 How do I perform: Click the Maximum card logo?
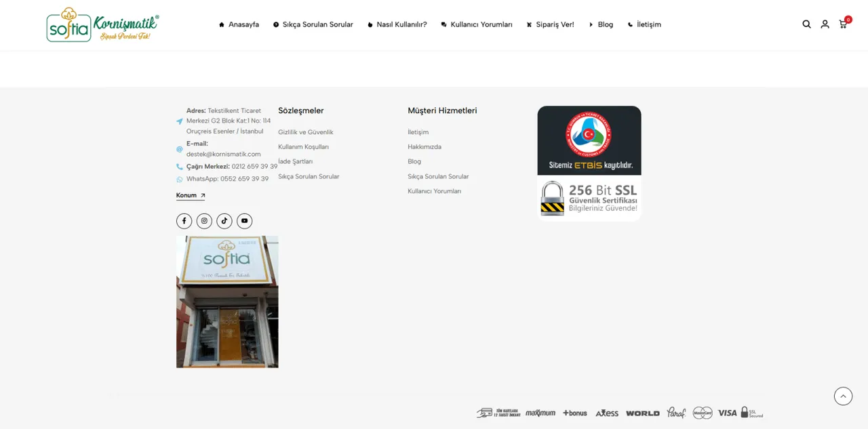[x=540, y=413]
